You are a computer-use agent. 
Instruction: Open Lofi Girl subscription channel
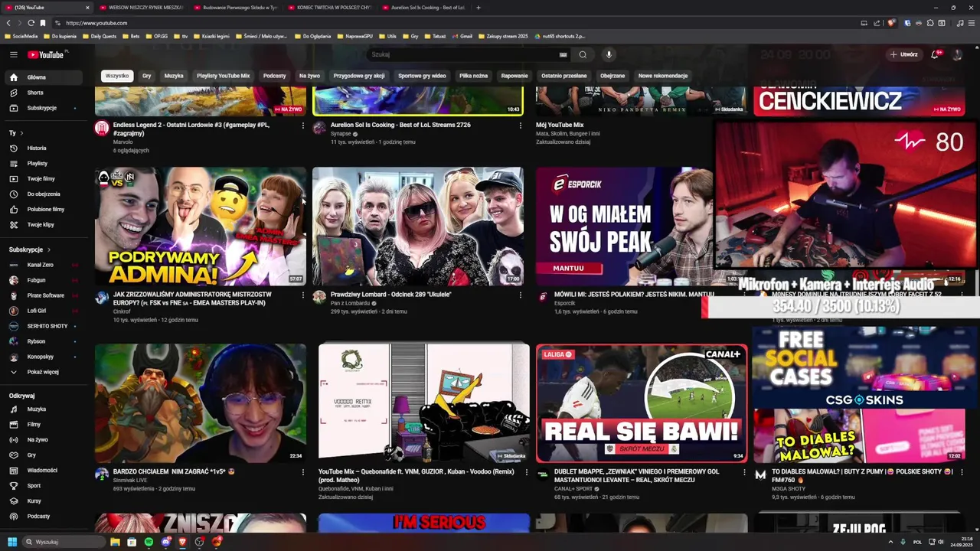coord(43,311)
